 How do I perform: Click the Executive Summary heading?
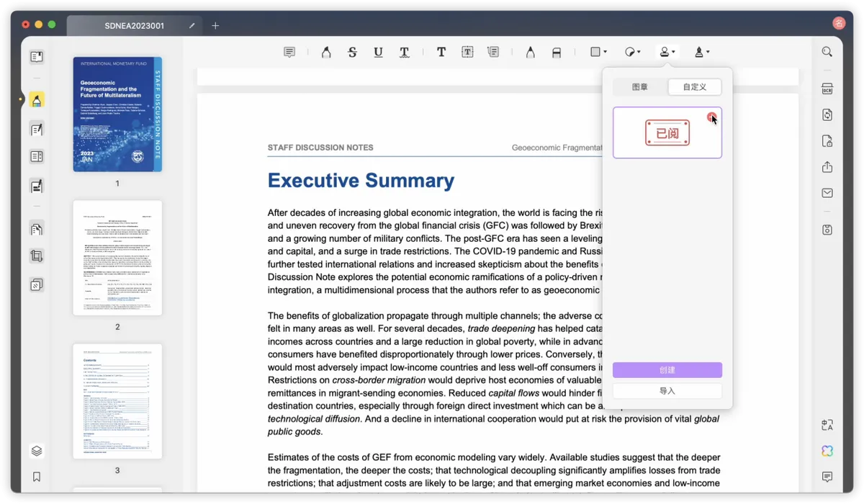(x=361, y=180)
